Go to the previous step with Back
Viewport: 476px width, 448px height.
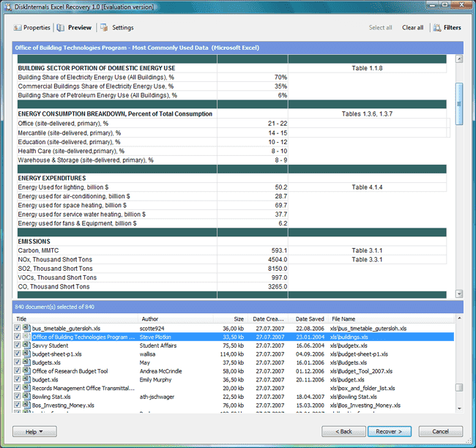(344, 431)
